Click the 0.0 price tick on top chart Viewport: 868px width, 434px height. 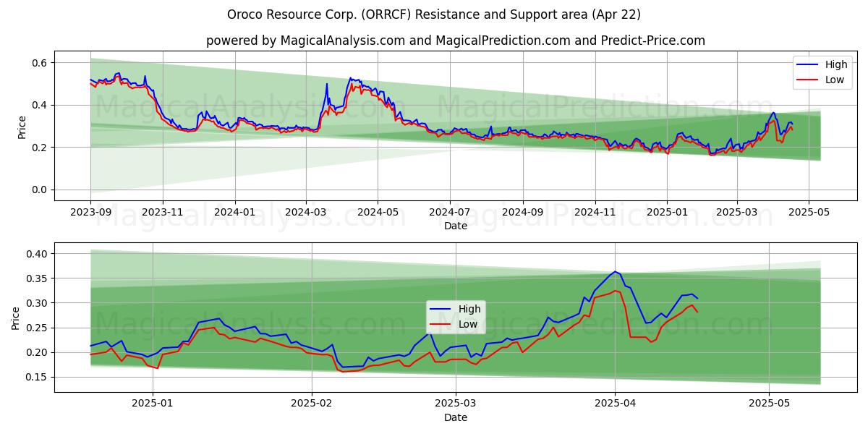click(x=40, y=190)
